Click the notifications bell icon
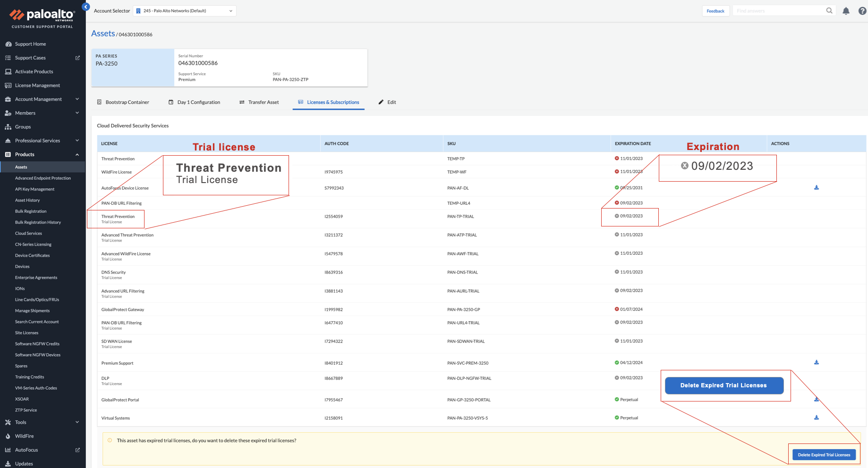Viewport: 868px width, 468px height. [846, 11]
